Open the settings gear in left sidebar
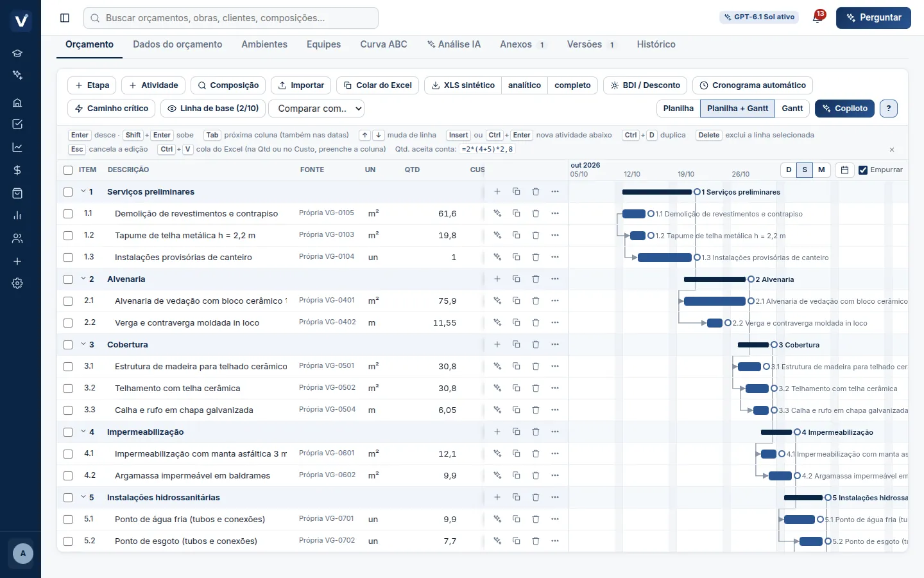The height and width of the screenshot is (578, 924). (17, 283)
